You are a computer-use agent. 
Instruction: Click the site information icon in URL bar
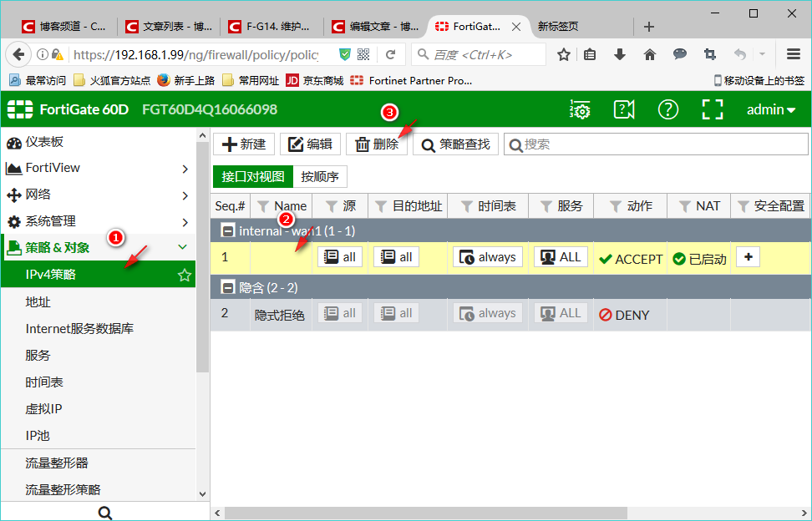click(43, 54)
